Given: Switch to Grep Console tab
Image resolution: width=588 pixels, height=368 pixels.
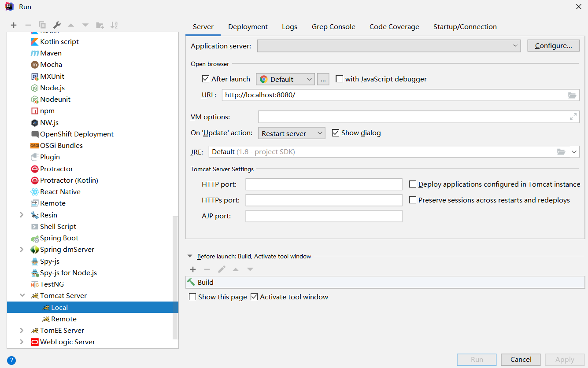Looking at the screenshot, I should pyautogui.click(x=333, y=27).
